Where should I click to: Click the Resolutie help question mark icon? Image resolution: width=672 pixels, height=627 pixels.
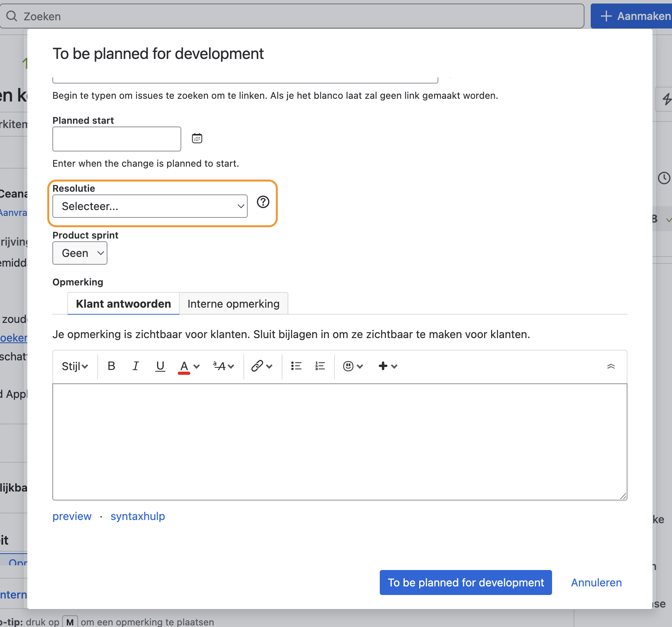click(x=263, y=202)
